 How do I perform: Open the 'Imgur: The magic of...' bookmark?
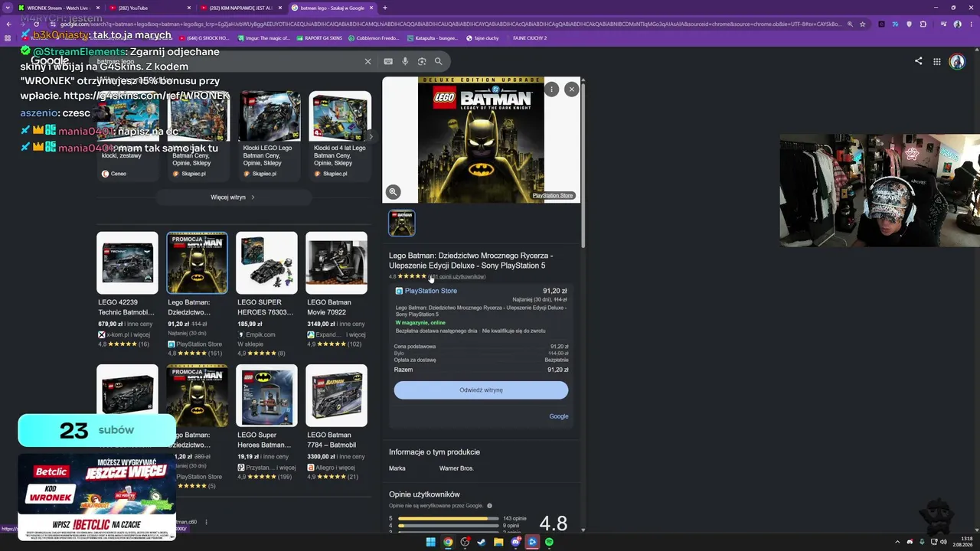263,37
